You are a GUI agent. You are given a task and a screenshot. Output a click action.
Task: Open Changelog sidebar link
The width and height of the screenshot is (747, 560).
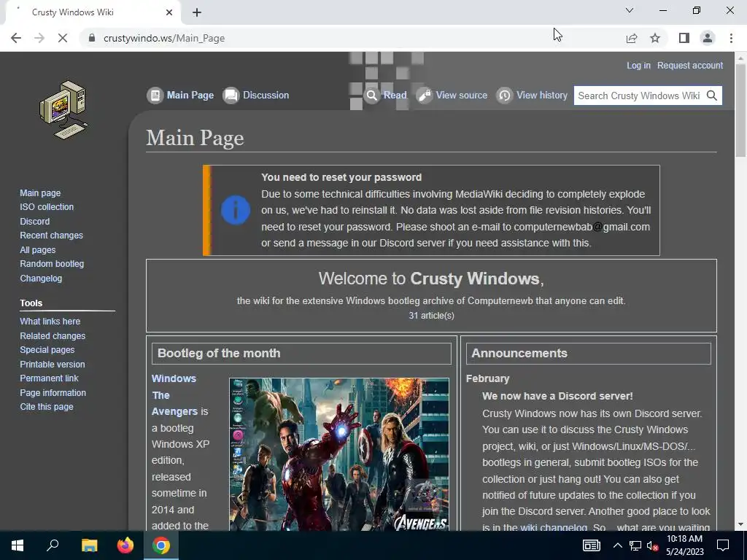point(41,278)
